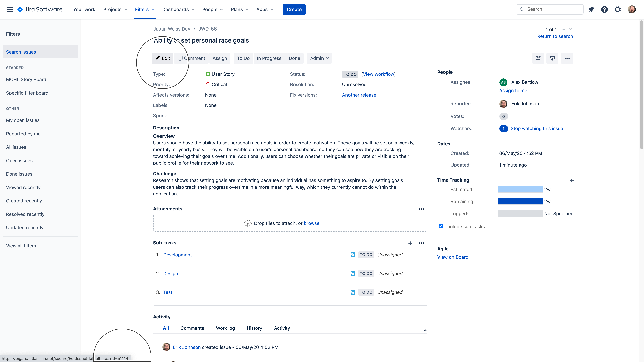Share the issue using the share icon
Viewport: 644px width, 362px height.
pyautogui.click(x=538, y=58)
